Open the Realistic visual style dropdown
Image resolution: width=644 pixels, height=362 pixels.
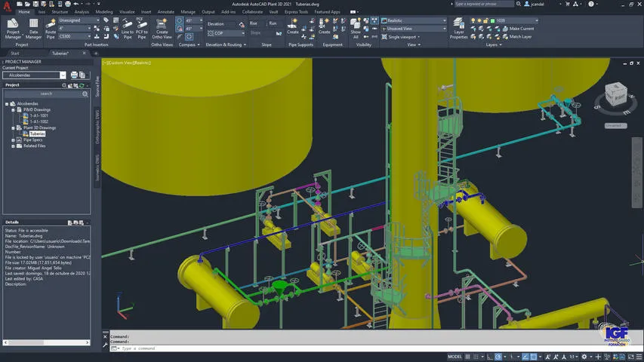tap(414, 20)
